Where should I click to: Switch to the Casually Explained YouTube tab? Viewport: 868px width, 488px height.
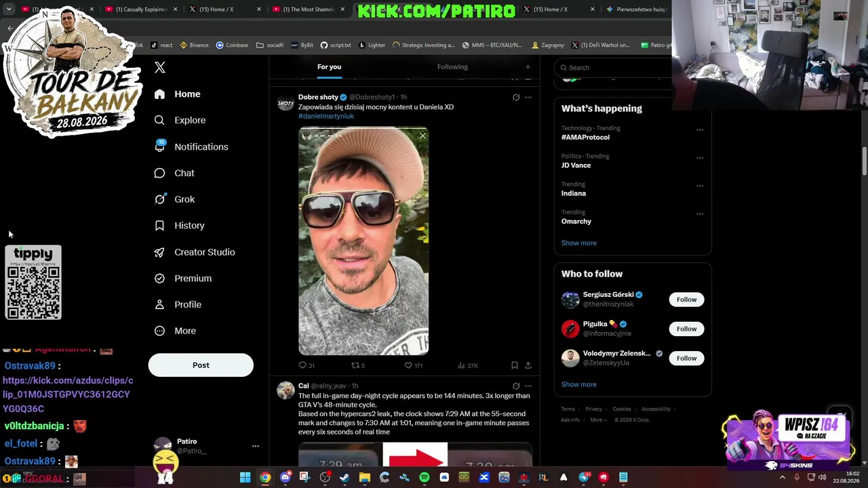(x=141, y=9)
